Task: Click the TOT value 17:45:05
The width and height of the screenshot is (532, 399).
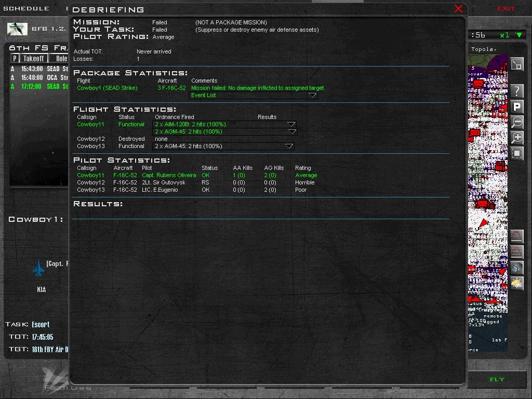Action: click(x=43, y=337)
